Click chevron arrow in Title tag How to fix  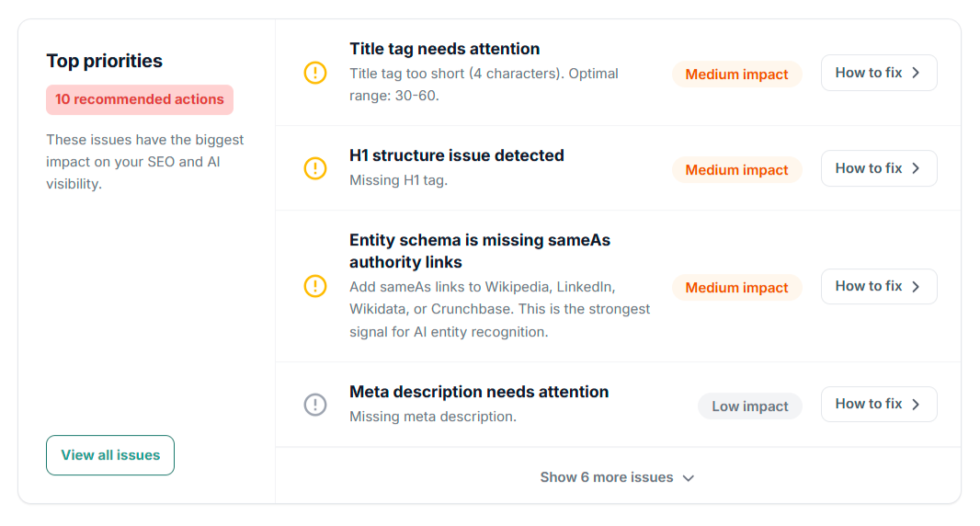click(x=916, y=73)
